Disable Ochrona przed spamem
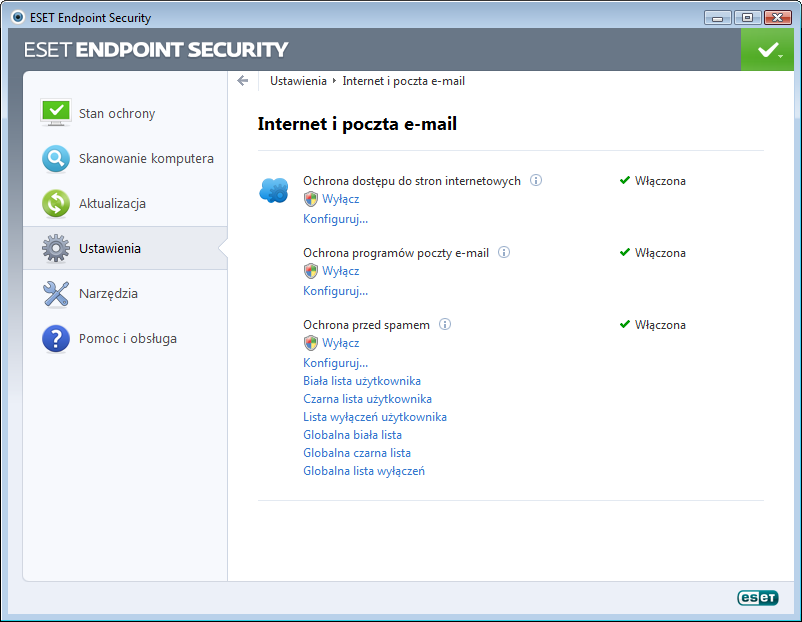Image resolution: width=802 pixels, height=622 pixels. tap(341, 343)
